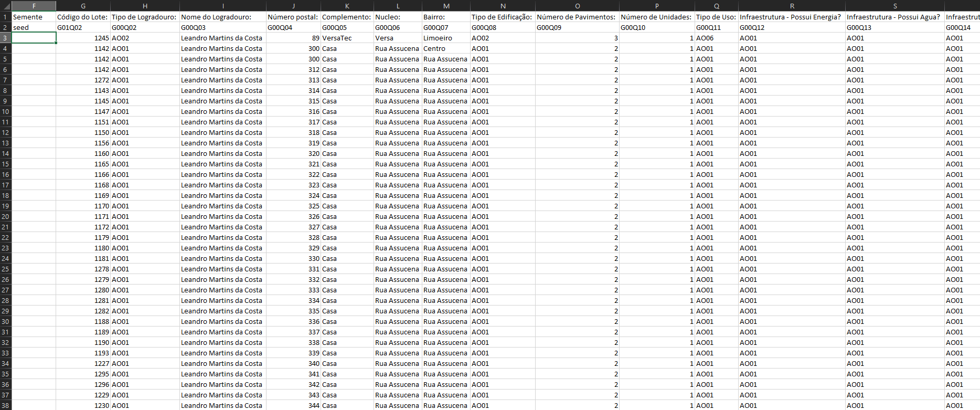980x410 pixels.
Task: Click the row 10 header
Action: coord(5,111)
